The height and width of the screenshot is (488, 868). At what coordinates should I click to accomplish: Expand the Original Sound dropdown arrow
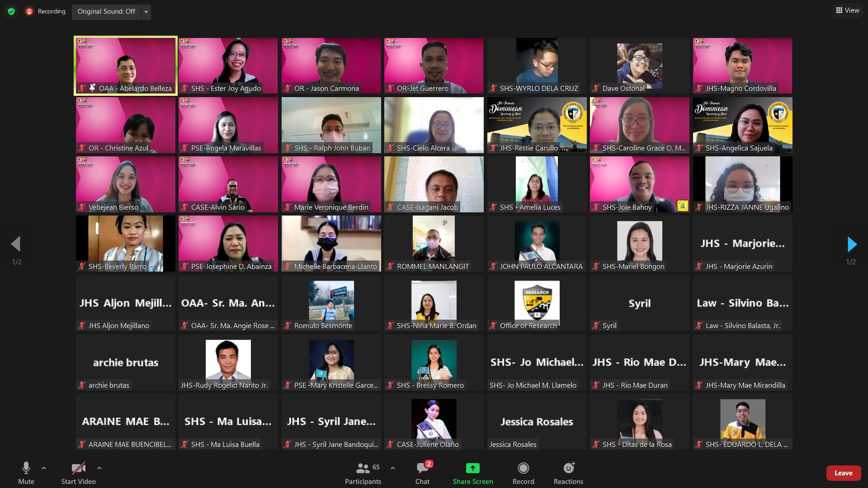[x=146, y=12]
